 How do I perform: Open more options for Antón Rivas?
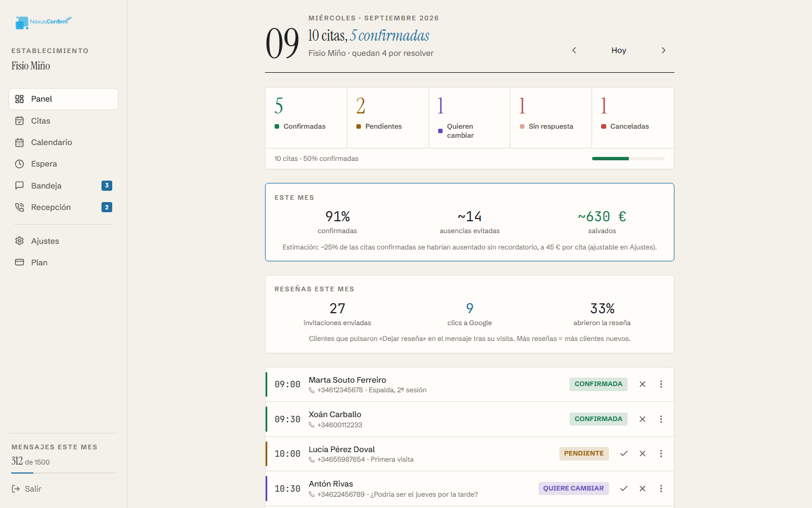pos(661,489)
